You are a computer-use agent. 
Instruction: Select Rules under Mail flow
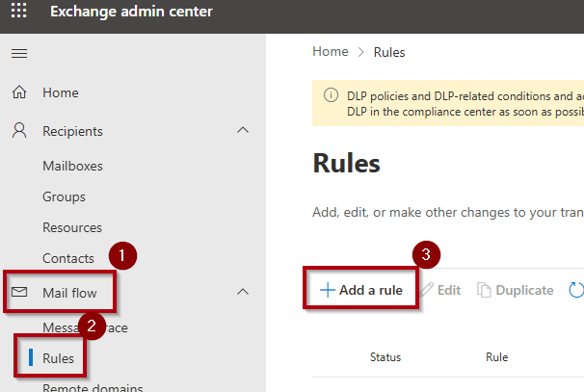click(58, 358)
